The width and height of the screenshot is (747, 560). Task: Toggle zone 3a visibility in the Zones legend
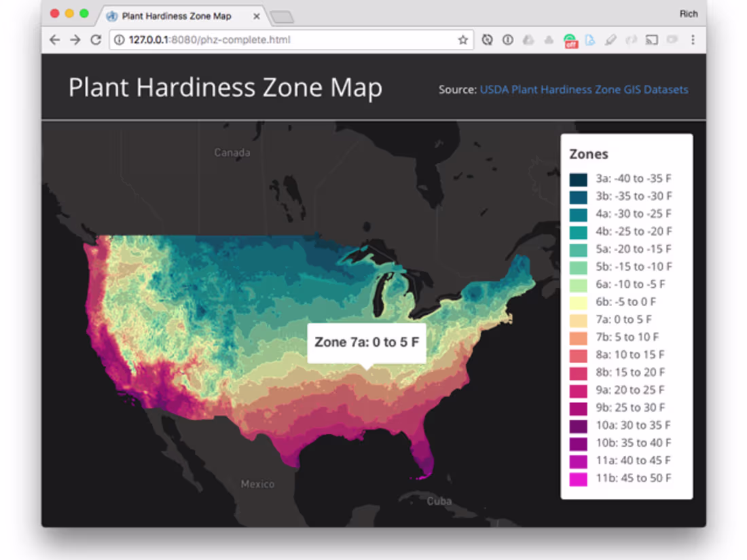pos(577,179)
